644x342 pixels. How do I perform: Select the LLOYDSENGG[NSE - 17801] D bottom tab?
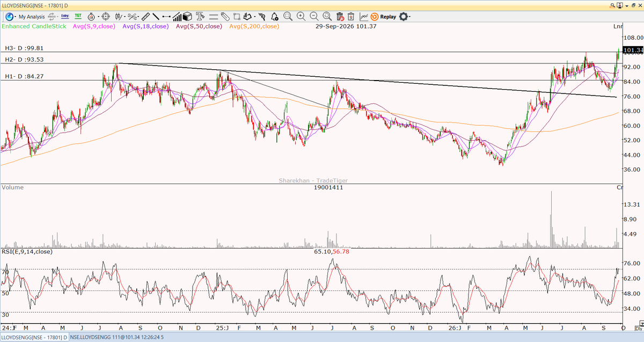34,337
